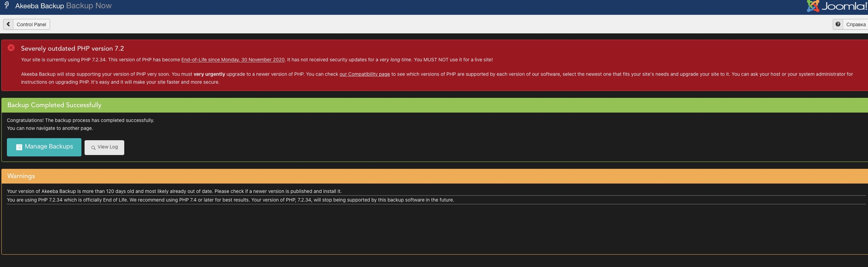Click the magnifier icon on View Log
This screenshot has height=267, width=868.
pyautogui.click(x=93, y=147)
